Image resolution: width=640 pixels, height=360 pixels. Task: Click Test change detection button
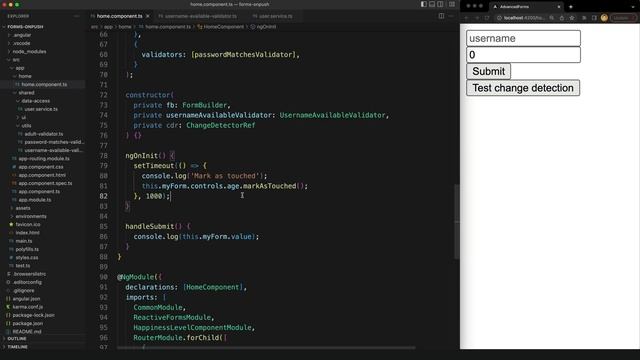523,88
